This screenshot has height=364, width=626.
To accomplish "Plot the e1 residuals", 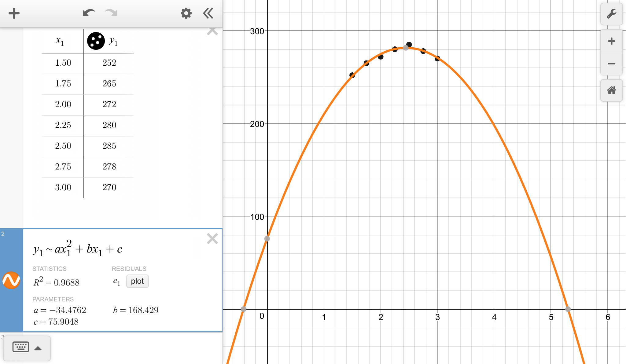I will click(x=137, y=281).
